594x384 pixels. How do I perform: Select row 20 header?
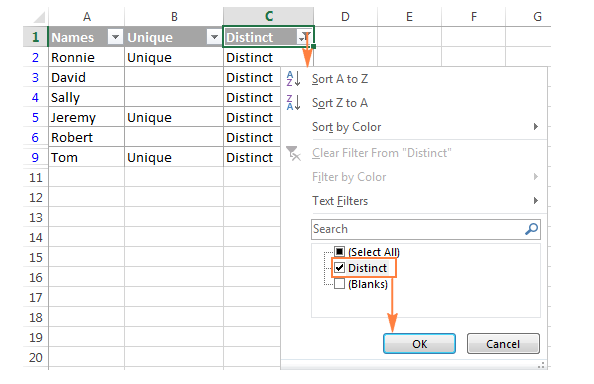pyautogui.click(x=35, y=357)
